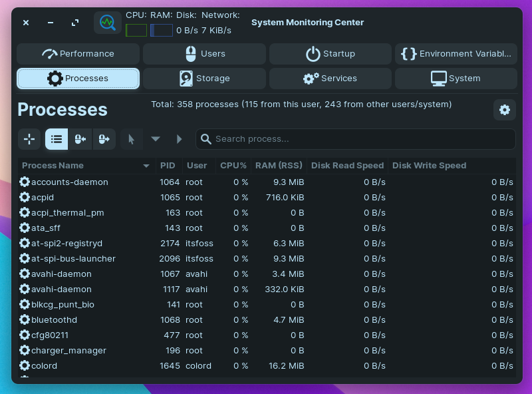Click the green CPU usage meter
The image size is (532, 394).
click(136, 30)
